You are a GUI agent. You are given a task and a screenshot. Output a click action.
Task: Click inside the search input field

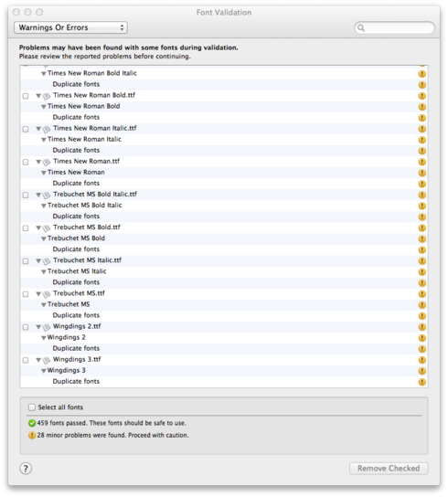point(400,28)
